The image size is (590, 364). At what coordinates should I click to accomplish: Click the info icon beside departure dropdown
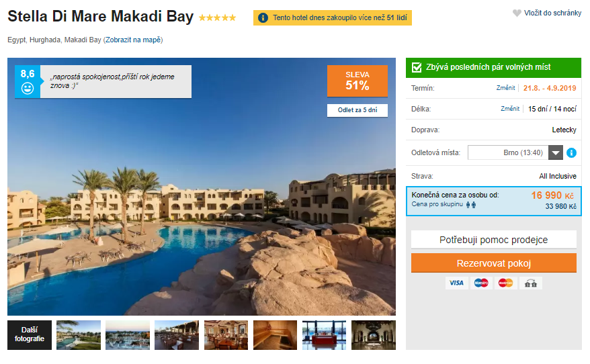[572, 152]
